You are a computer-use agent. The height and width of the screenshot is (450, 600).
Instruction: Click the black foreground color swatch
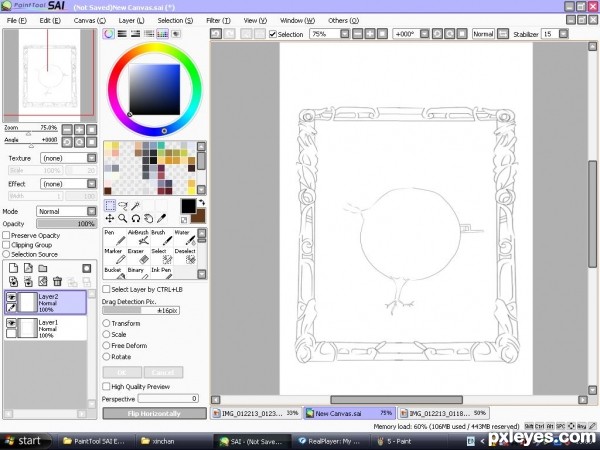(x=188, y=206)
